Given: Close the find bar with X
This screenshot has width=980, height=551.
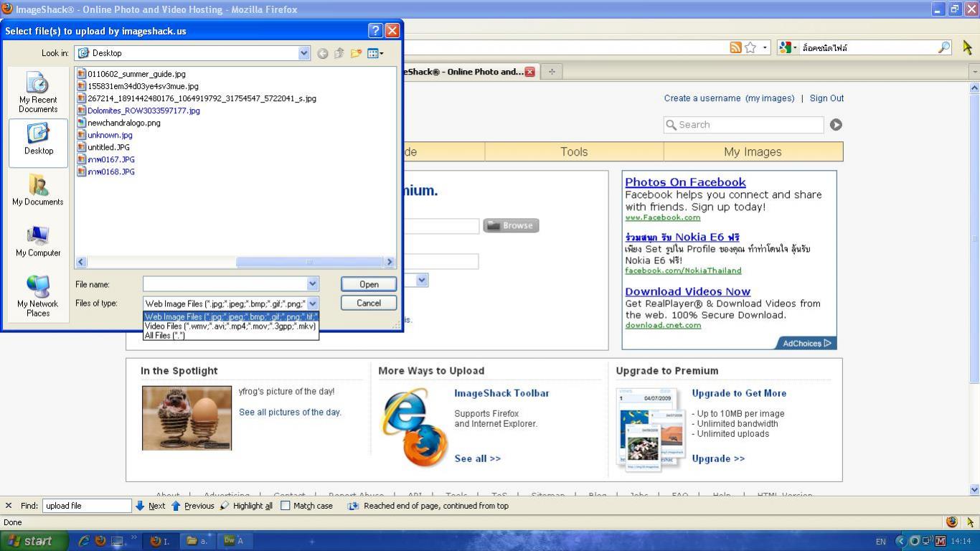Looking at the screenshot, I should pos(9,506).
